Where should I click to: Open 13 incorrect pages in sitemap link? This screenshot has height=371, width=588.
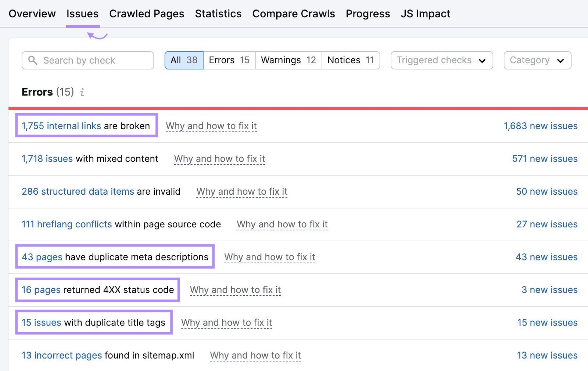click(x=62, y=355)
